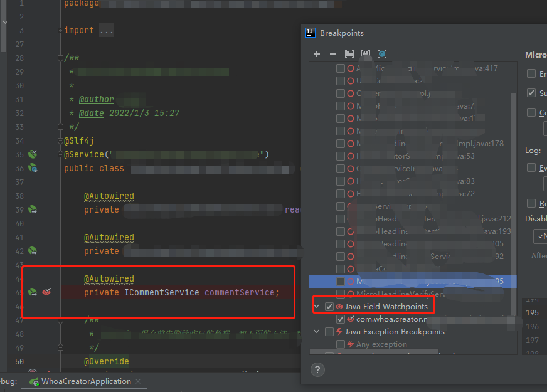Toggle the checked Suspend checkbox in settings pane
The image size is (547, 392).
(531, 93)
